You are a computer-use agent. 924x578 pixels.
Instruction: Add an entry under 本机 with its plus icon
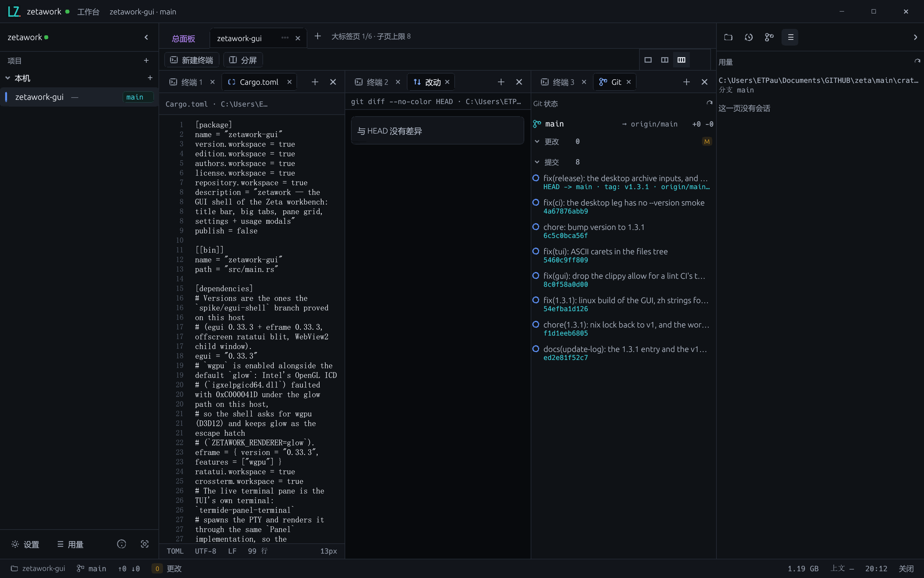[x=150, y=78]
